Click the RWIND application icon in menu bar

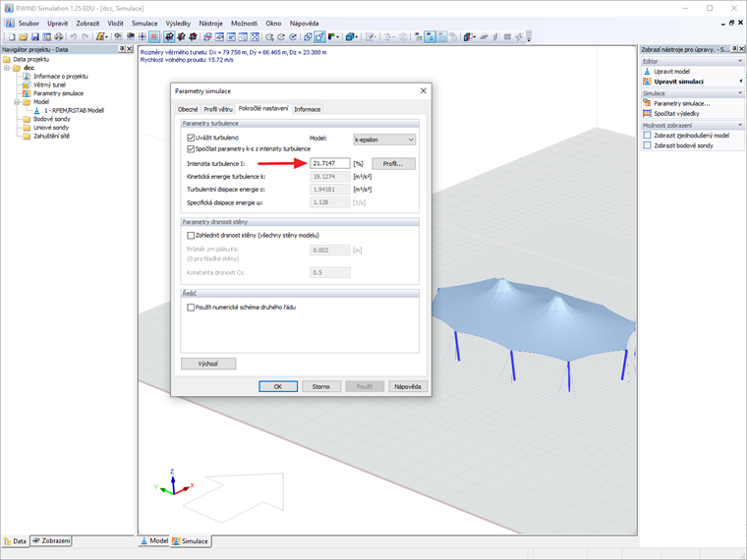pyautogui.click(x=10, y=23)
